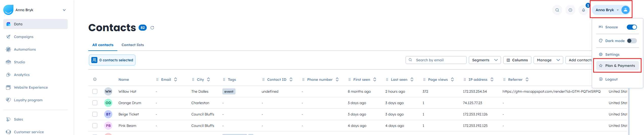Open the notifications bell icon
The image size is (644, 135).
click(x=583, y=10)
